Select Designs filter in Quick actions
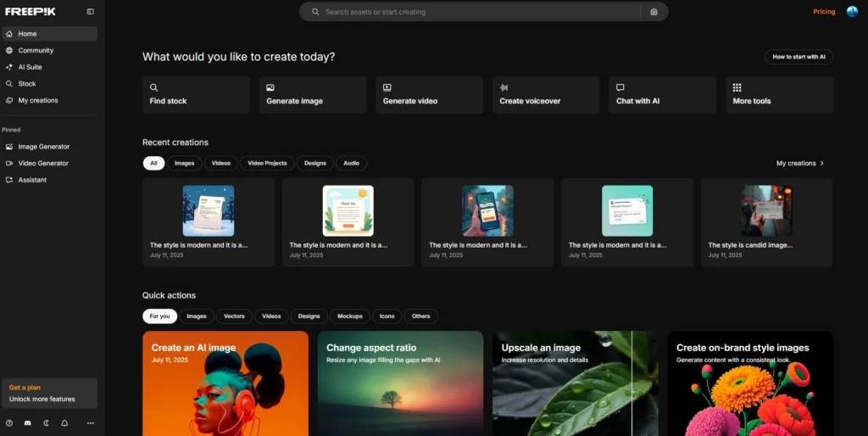Image resolution: width=868 pixels, height=436 pixels. (x=309, y=316)
